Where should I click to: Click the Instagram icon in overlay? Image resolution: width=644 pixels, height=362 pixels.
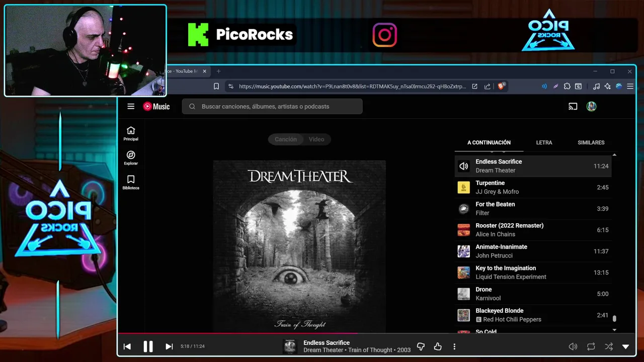tap(385, 35)
